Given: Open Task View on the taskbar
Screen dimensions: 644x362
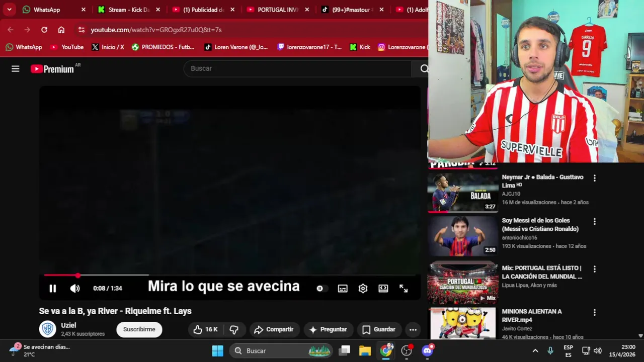Looking at the screenshot, I should point(345,350).
